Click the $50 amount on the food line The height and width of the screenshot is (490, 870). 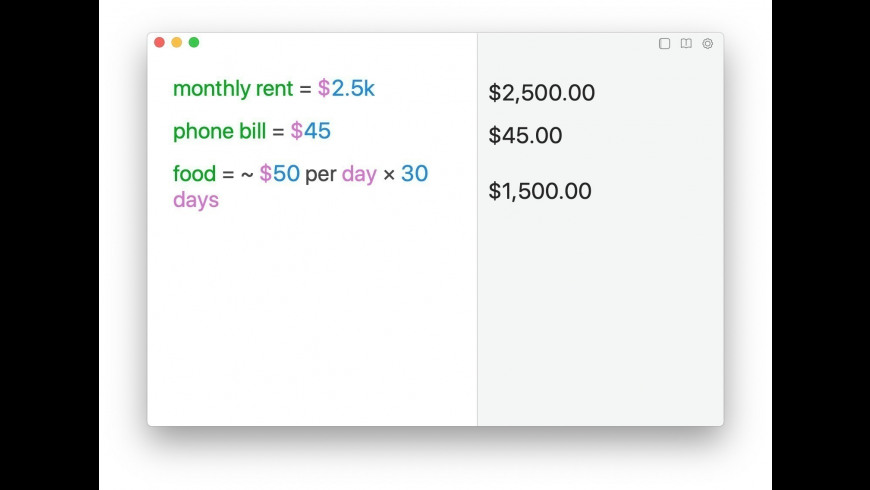280,174
